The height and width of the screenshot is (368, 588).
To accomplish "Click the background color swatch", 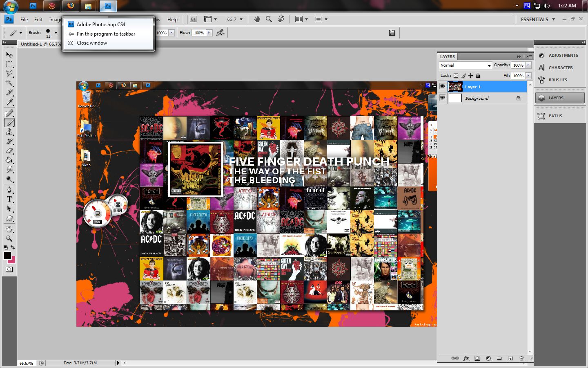I will coord(13,260).
